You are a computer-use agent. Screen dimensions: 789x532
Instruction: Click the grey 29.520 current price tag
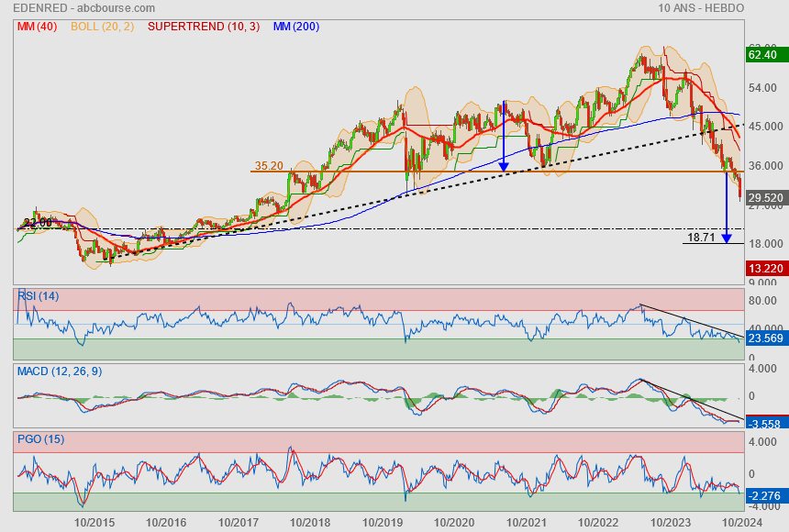pyautogui.click(x=765, y=197)
